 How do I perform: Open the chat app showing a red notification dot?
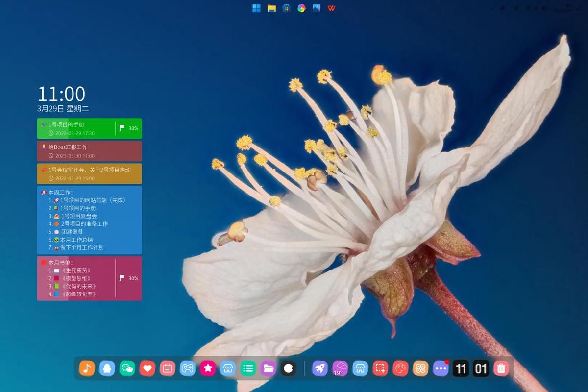click(x=441, y=368)
